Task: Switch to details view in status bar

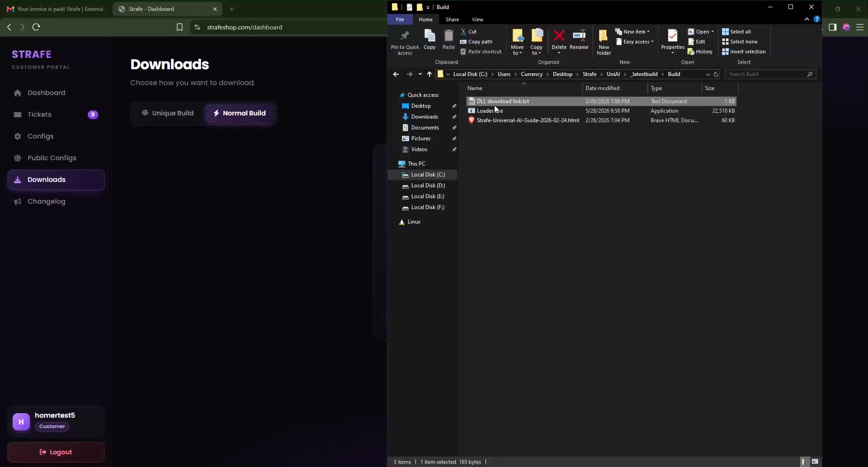Action: click(x=803, y=462)
